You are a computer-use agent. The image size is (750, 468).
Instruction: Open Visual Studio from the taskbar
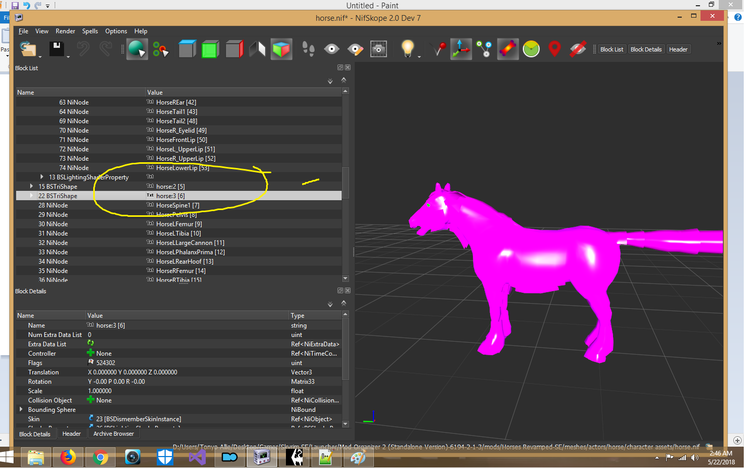click(x=197, y=457)
